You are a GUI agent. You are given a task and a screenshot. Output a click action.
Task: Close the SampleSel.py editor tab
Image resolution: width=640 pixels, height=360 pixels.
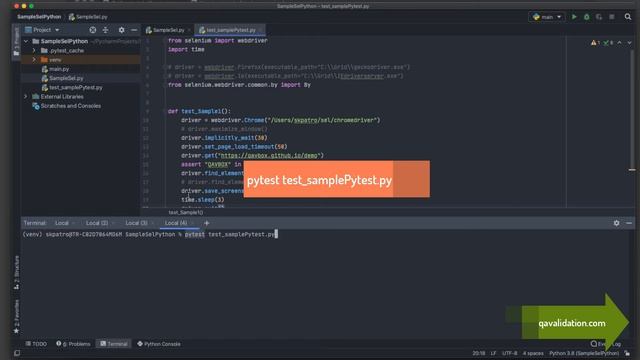pos(189,30)
